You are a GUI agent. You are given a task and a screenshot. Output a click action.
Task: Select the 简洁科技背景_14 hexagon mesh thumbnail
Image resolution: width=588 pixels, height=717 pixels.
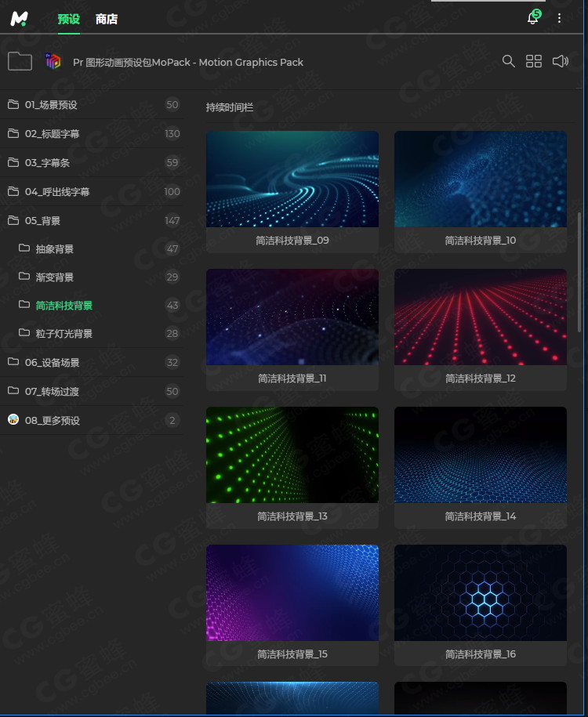point(481,455)
